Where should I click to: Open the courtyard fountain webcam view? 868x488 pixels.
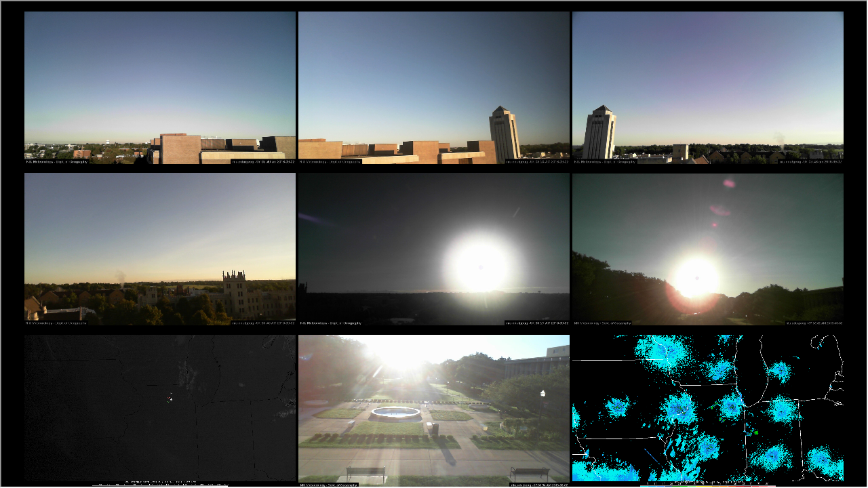click(x=434, y=407)
